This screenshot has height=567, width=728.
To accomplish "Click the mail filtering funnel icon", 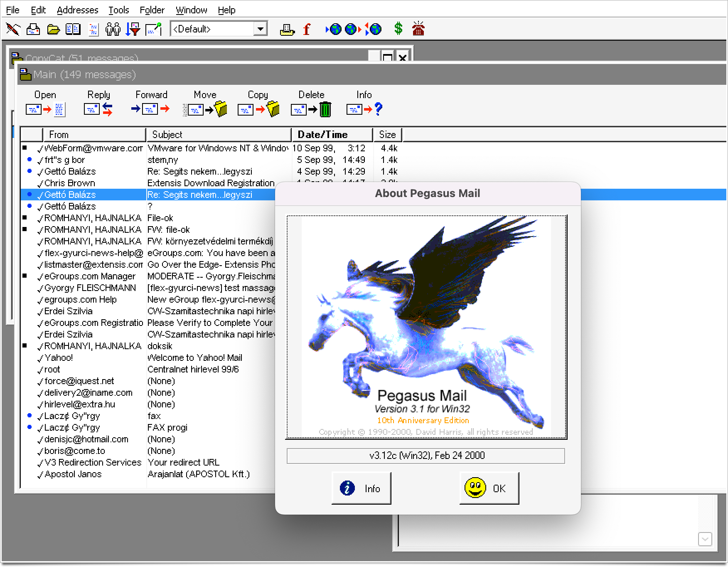I will pos(133,29).
